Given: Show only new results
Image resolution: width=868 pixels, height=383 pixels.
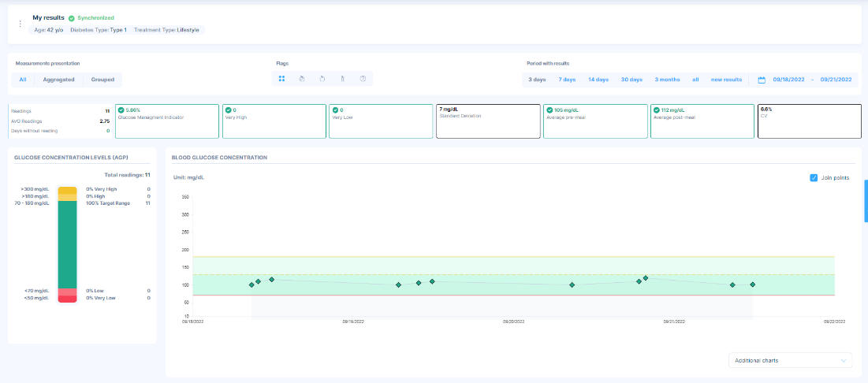Looking at the screenshot, I should [726, 80].
